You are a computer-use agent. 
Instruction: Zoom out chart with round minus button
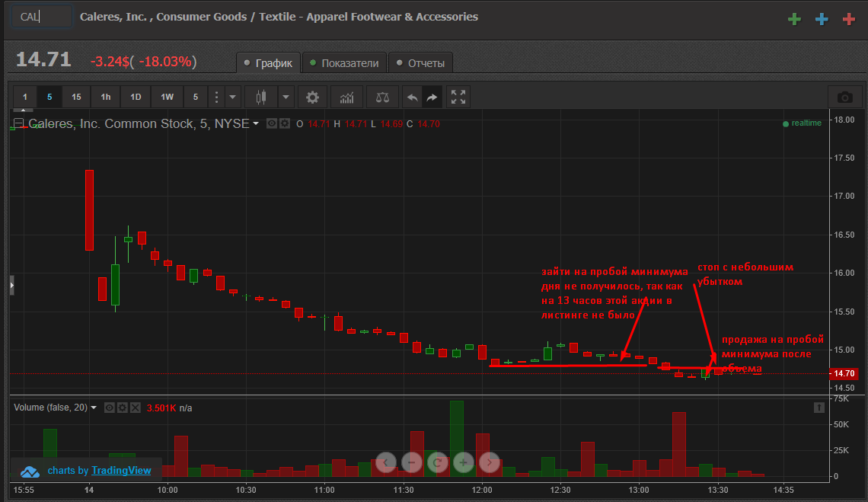coord(411,462)
